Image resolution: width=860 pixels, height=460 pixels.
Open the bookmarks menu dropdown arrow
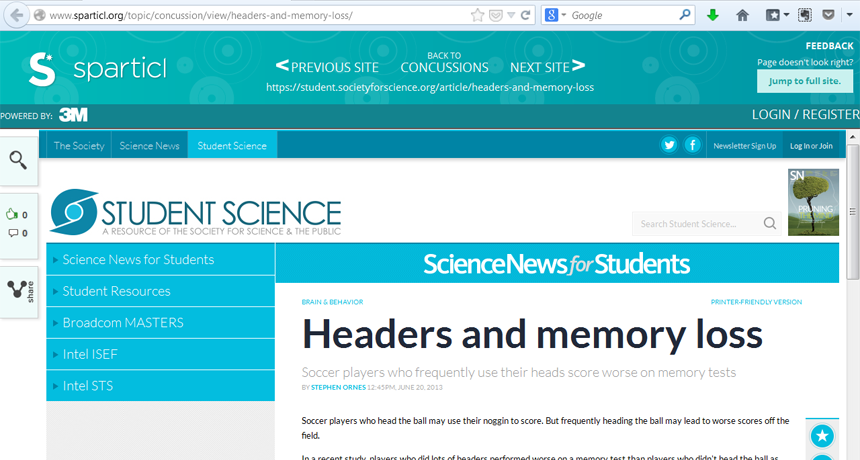(786, 15)
